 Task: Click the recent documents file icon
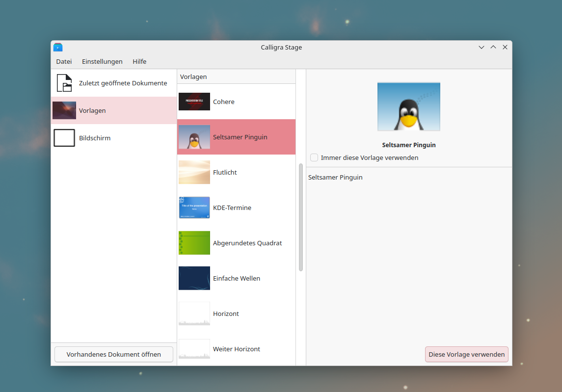tap(64, 83)
